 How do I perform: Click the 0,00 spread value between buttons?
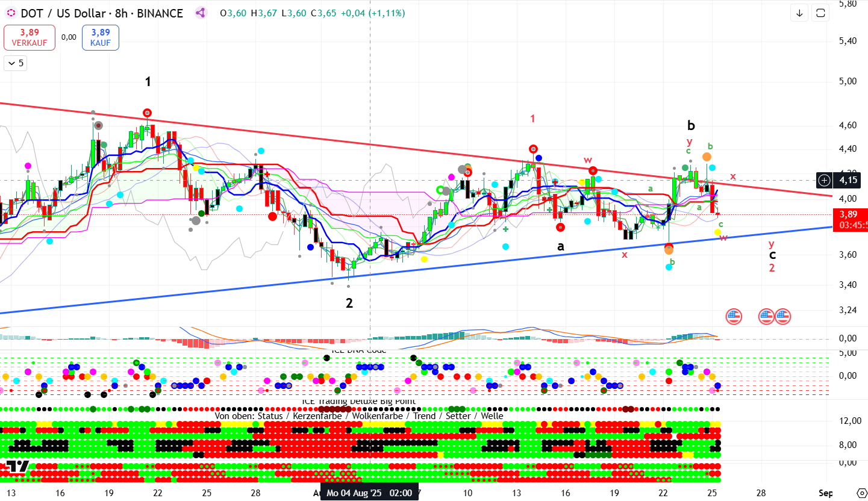[x=69, y=37]
